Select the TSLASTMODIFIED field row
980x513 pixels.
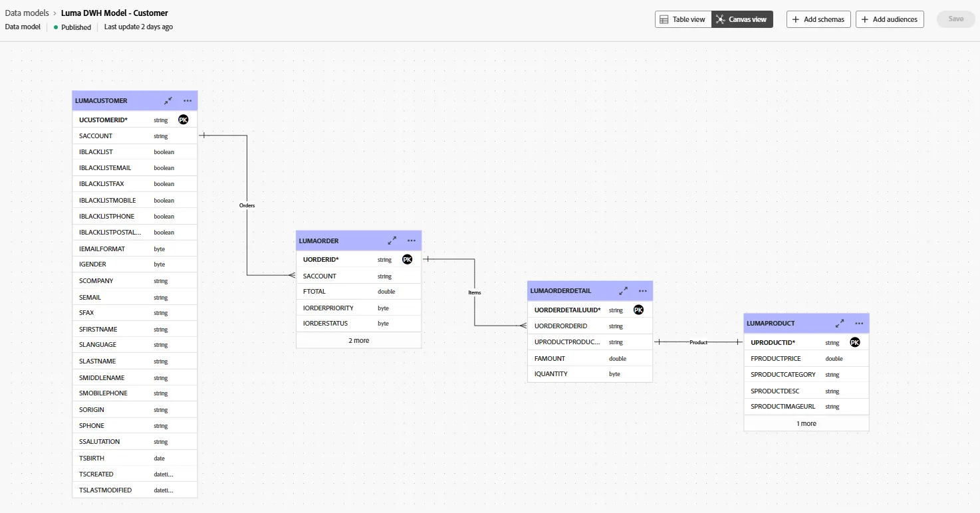pyautogui.click(x=135, y=490)
